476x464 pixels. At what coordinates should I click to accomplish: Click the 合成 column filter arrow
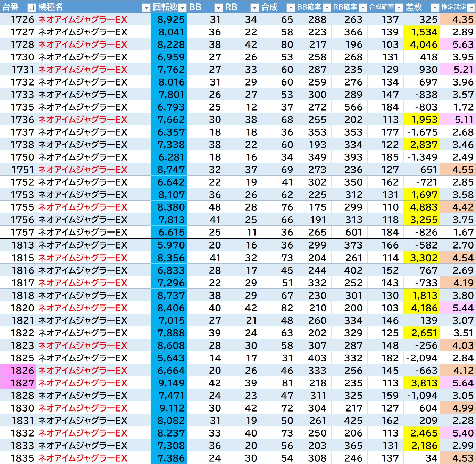[x=291, y=8]
